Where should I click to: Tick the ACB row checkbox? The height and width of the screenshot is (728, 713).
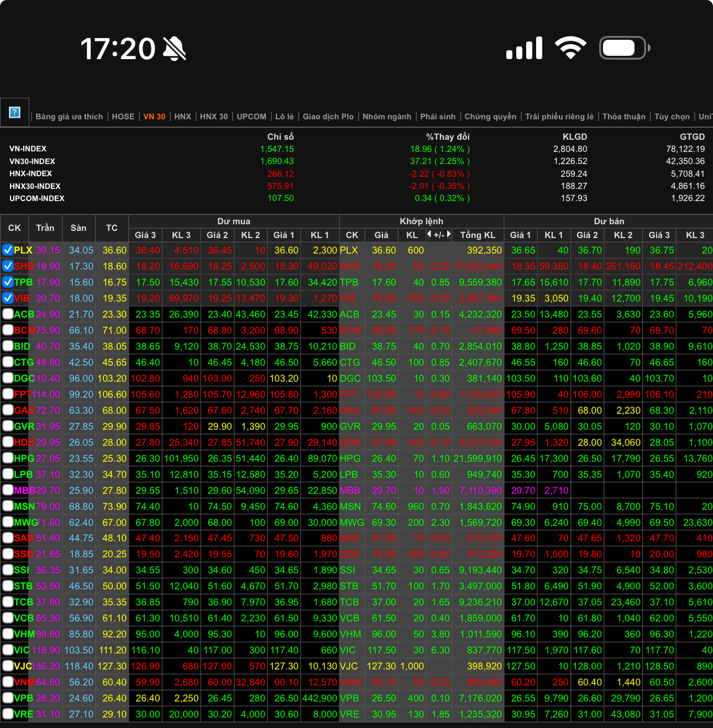pos(8,314)
